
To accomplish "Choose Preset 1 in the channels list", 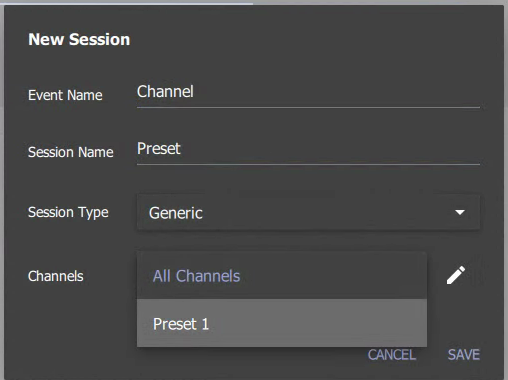I will pyautogui.click(x=282, y=323).
